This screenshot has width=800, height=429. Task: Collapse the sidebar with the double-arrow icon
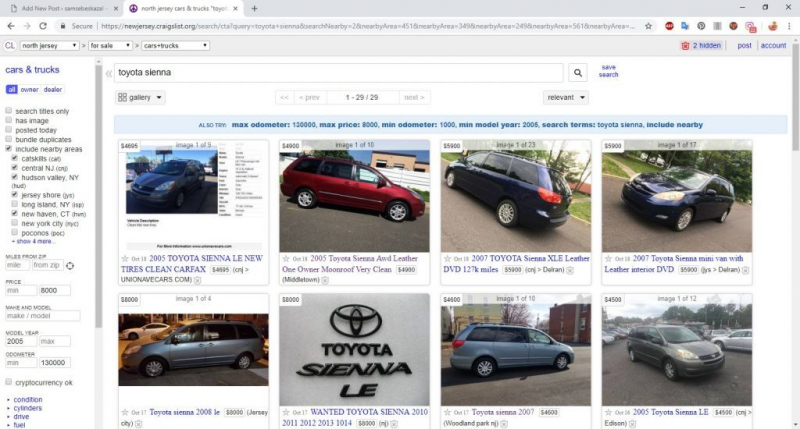[109, 73]
